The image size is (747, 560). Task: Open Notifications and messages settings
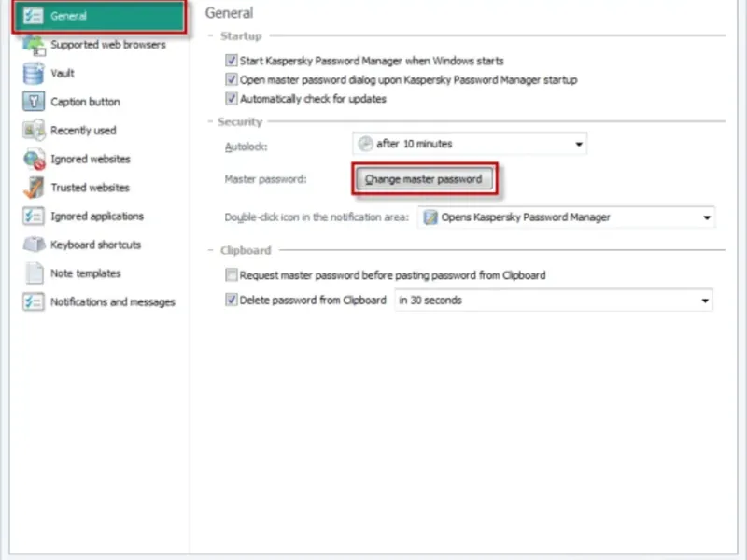pyautogui.click(x=99, y=301)
